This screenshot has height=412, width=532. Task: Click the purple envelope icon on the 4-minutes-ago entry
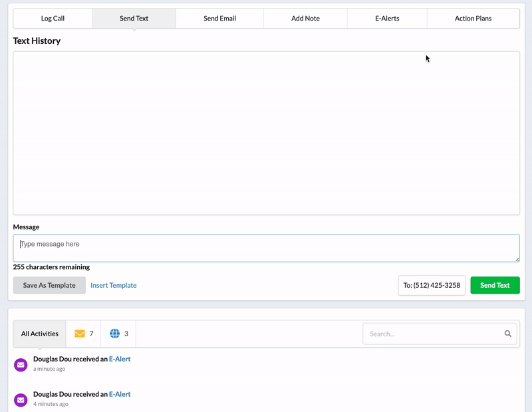point(20,398)
